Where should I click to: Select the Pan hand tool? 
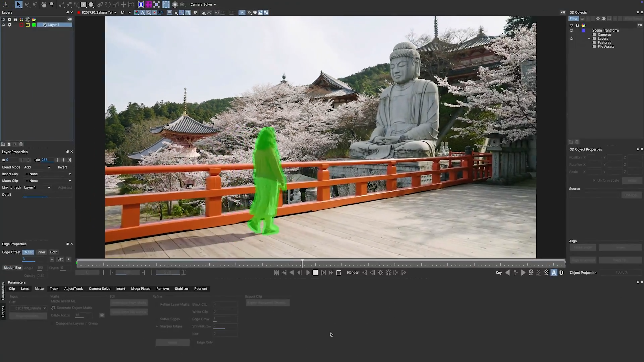click(44, 4)
